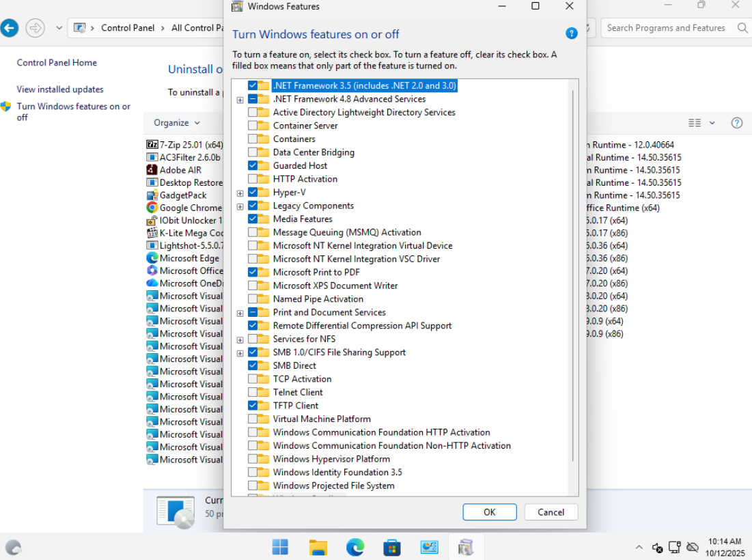The image size is (752, 560).
Task: Uncheck .NET Framework 3.5 feature checkbox
Action: [252, 85]
